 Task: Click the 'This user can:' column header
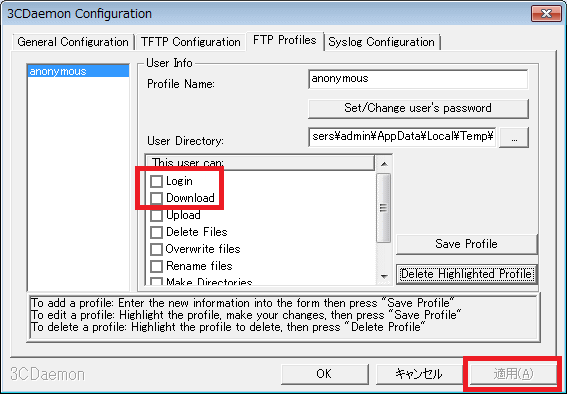260,163
